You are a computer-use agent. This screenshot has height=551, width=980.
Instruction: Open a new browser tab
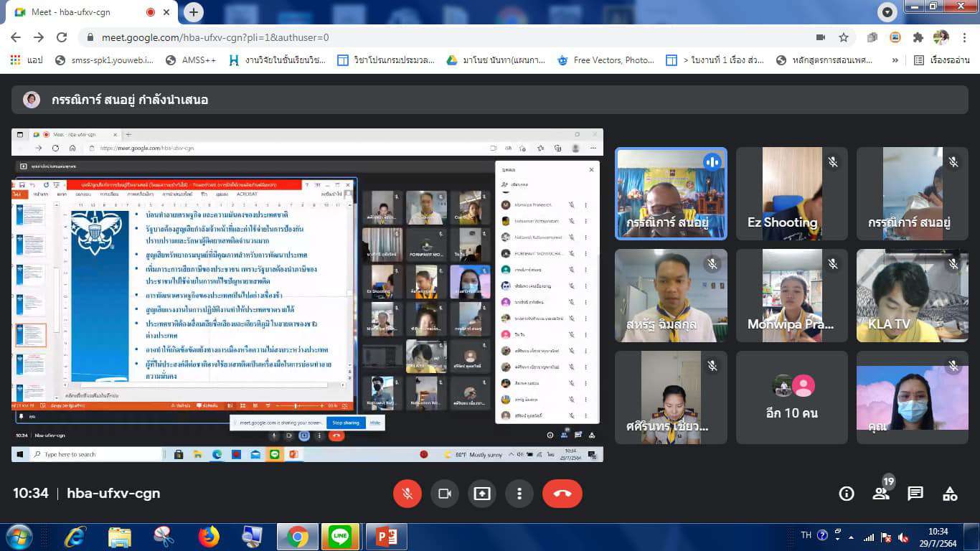pyautogui.click(x=194, y=12)
